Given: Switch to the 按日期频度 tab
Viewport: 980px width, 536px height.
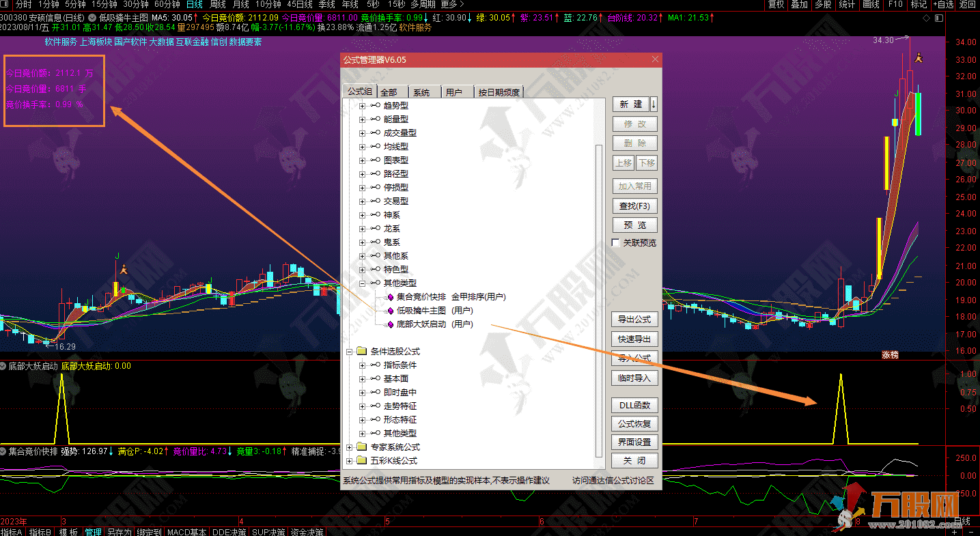Looking at the screenshot, I should 499,92.
